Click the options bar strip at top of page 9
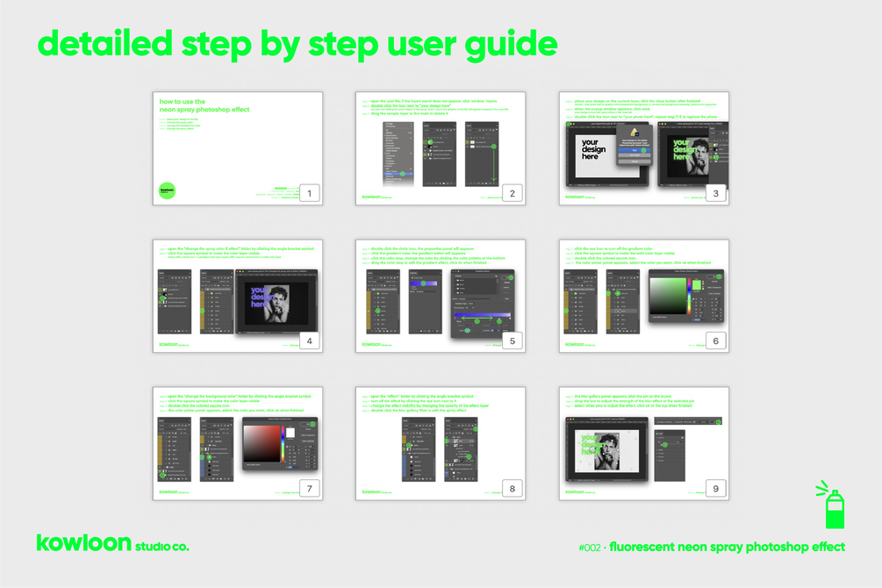Screen dimensions: 882x588 (688, 421)
